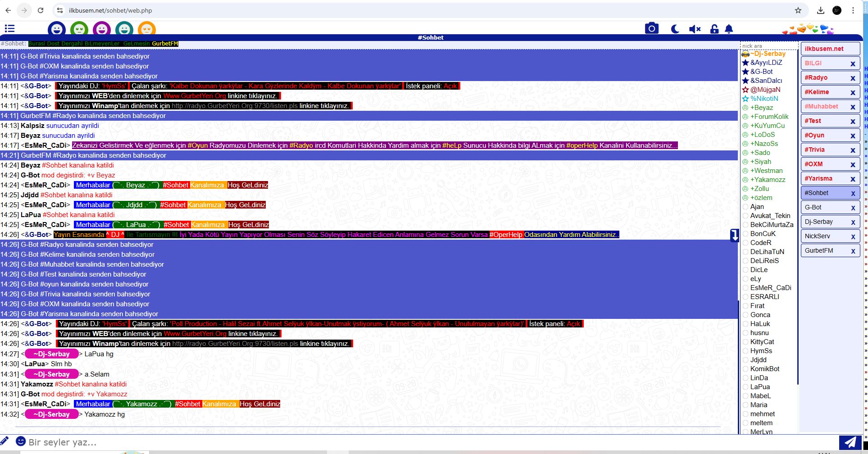Close the NickServ private tab
The width and height of the screenshot is (868, 454).
click(853, 236)
